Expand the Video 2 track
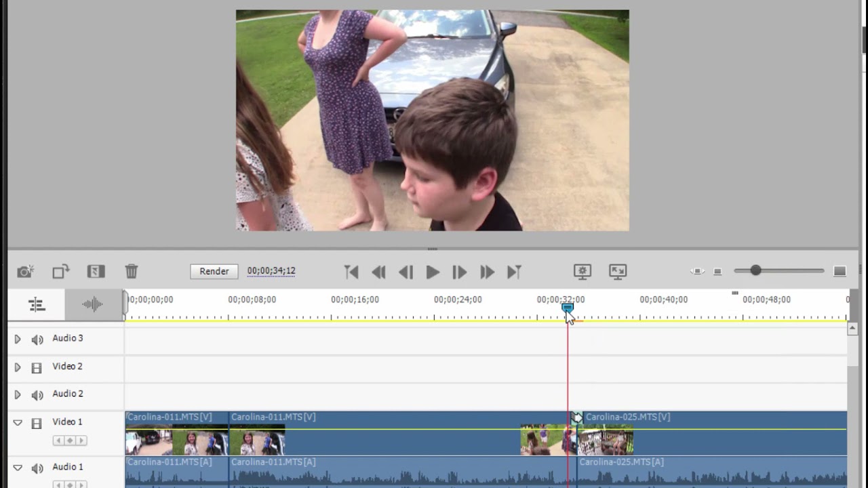 coord(18,367)
